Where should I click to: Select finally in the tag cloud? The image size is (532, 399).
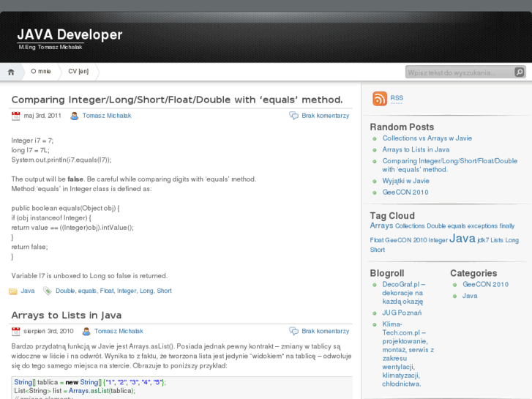(x=507, y=226)
